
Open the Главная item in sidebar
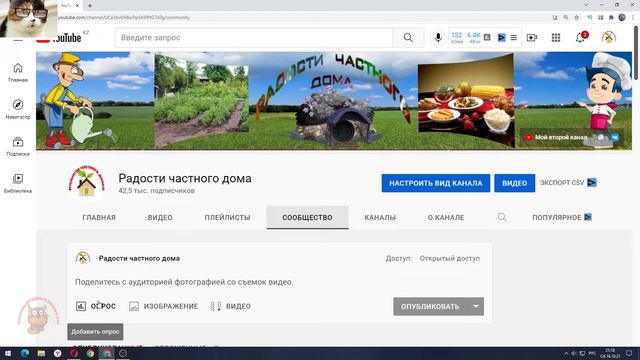pos(18,72)
